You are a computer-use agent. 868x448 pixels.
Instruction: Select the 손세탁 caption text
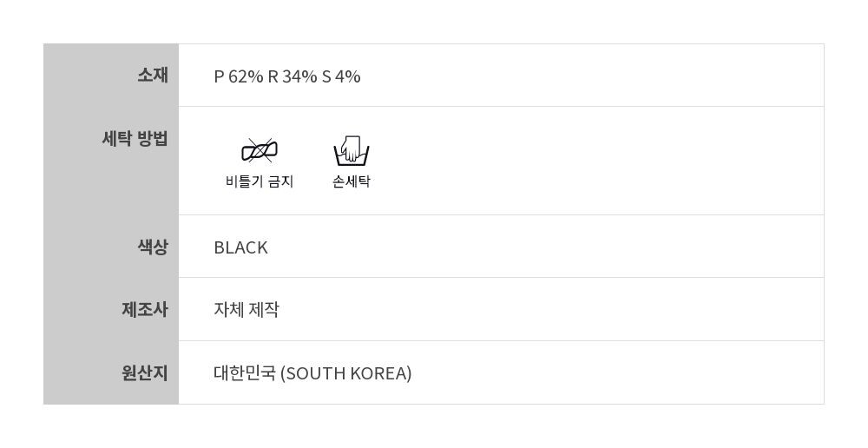click(352, 181)
